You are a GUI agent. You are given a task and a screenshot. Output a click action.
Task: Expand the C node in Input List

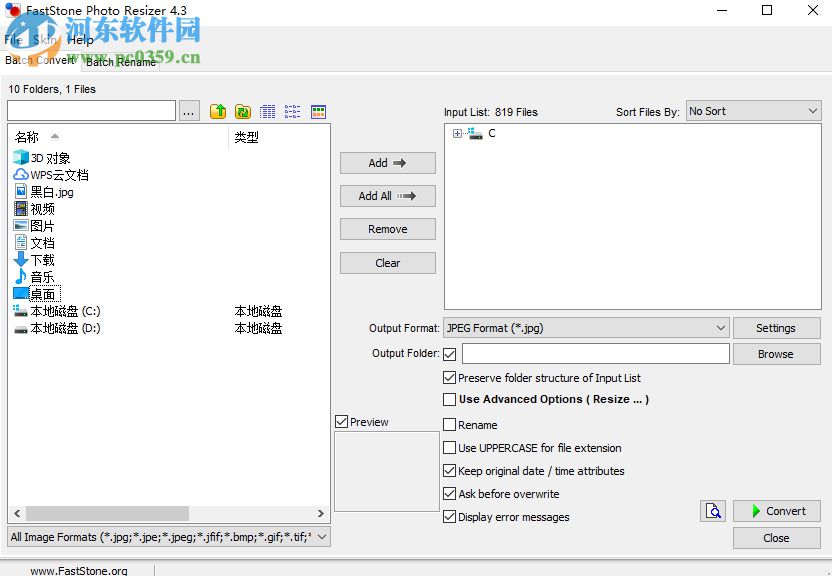[457, 134]
